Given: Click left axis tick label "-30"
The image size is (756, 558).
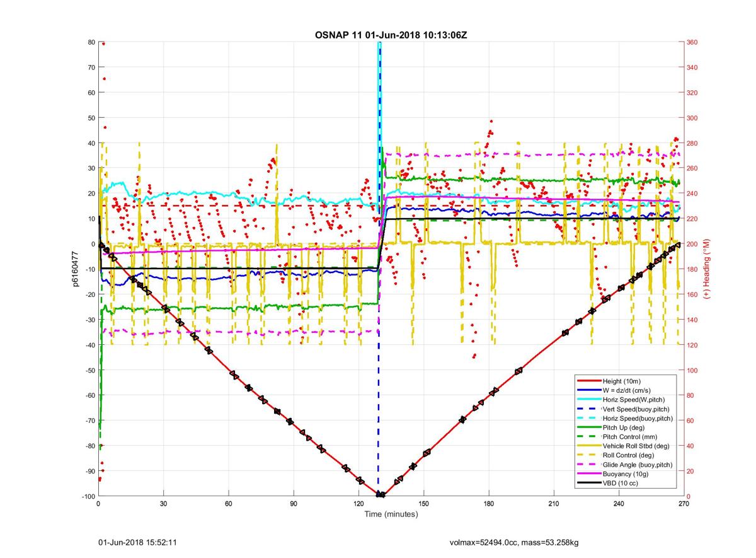Looking at the screenshot, I should [x=89, y=320].
